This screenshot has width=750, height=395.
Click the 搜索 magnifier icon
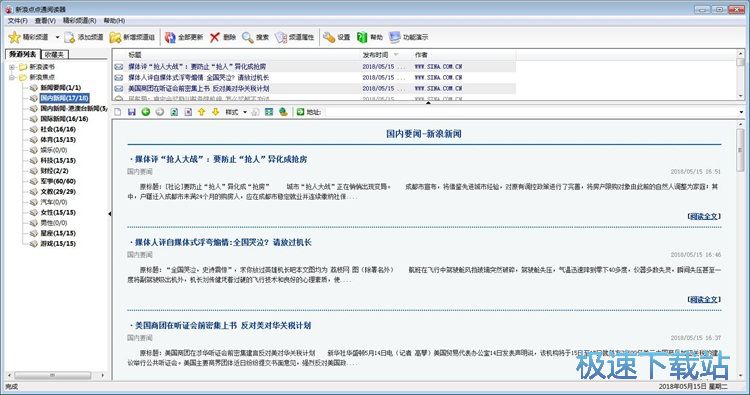(x=248, y=37)
